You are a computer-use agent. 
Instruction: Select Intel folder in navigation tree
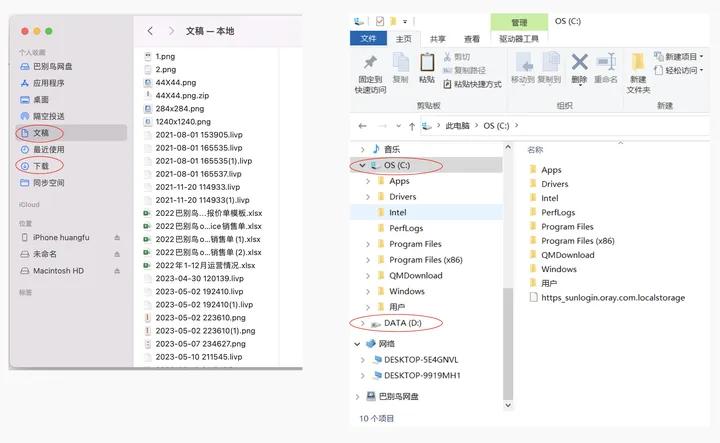[x=426, y=213]
